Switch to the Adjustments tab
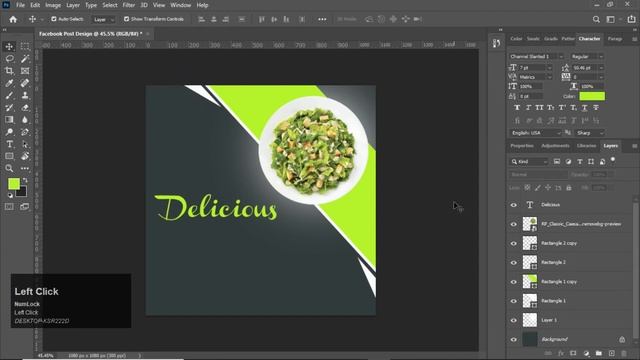Viewport: 640px width, 360px height. 555,146
